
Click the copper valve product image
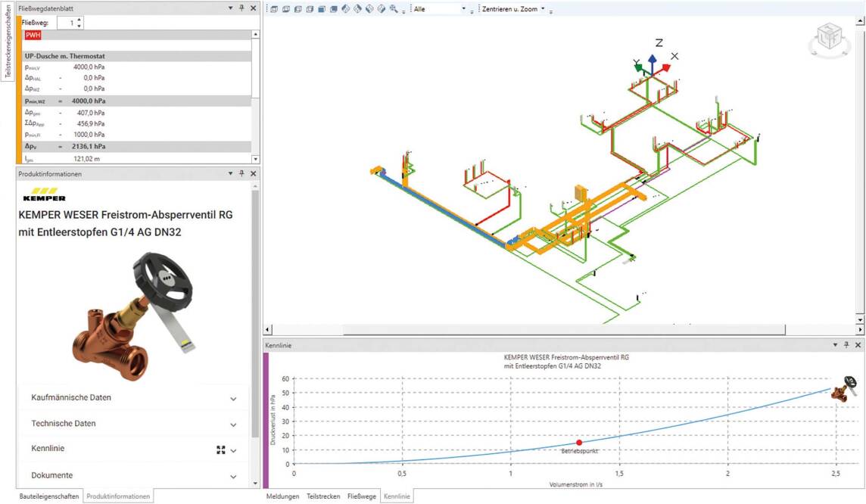point(132,316)
